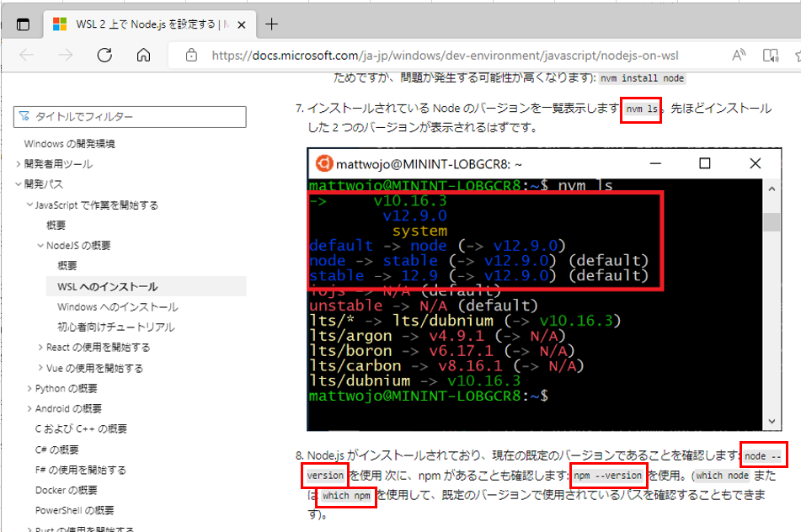The width and height of the screenshot is (801, 532).
Task: Expand 開発者用ツール section
Action: [x=18, y=164]
